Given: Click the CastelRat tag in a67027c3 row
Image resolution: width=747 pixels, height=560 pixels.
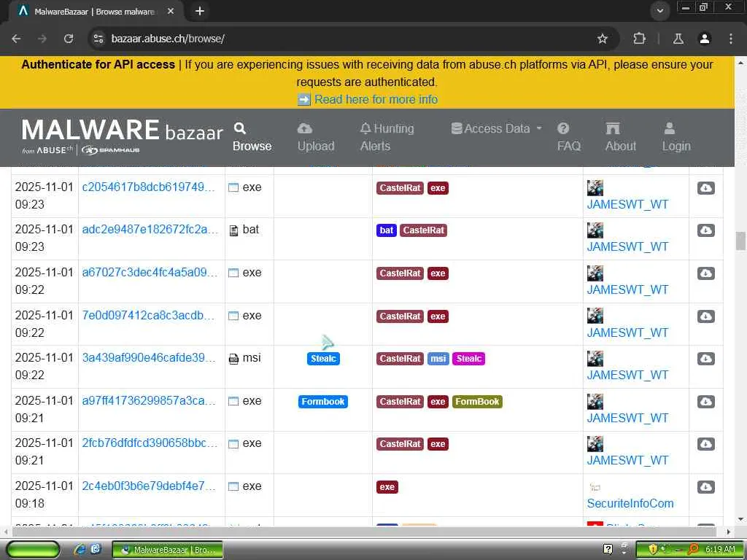Looking at the screenshot, I should click(400, 273).
